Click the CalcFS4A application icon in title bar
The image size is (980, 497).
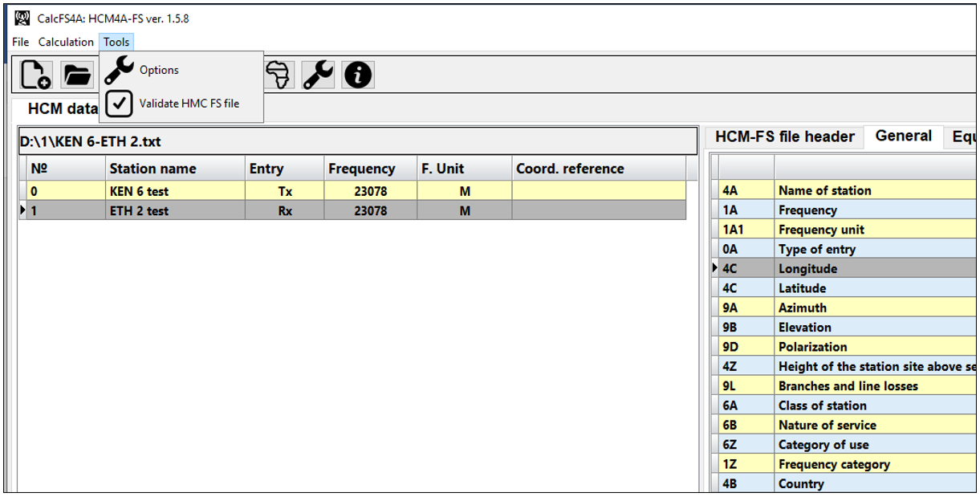[22, 17]
